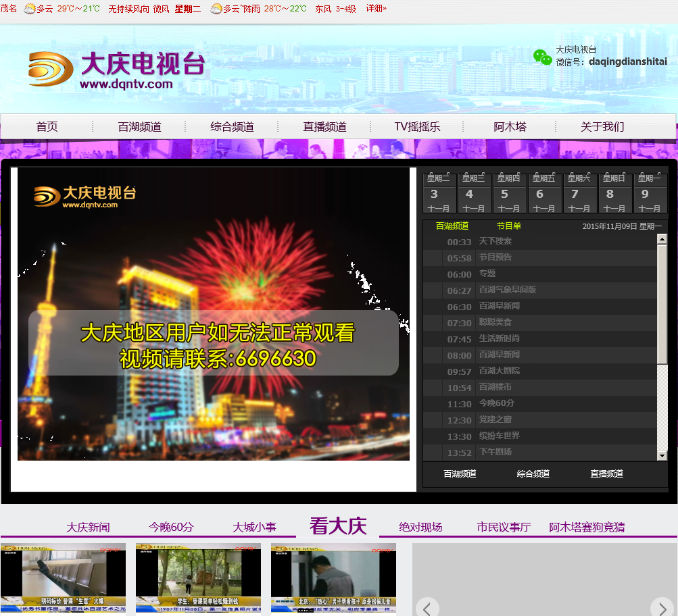Click the video player overlay logo
The height and width of the screenshot is (616, 678).
pos(84,197)
